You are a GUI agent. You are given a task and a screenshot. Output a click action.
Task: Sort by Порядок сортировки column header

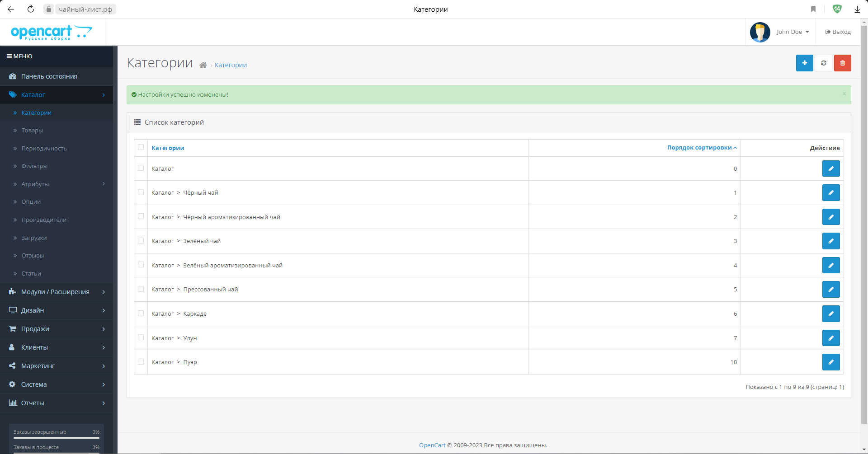click(699, 148)
